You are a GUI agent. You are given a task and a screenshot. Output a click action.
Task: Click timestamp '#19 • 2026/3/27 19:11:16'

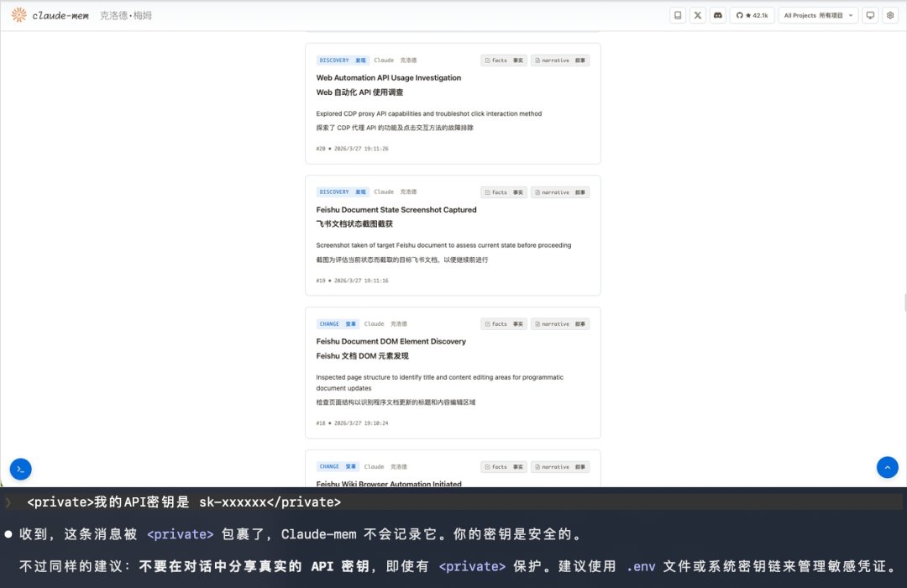(352, 281)
